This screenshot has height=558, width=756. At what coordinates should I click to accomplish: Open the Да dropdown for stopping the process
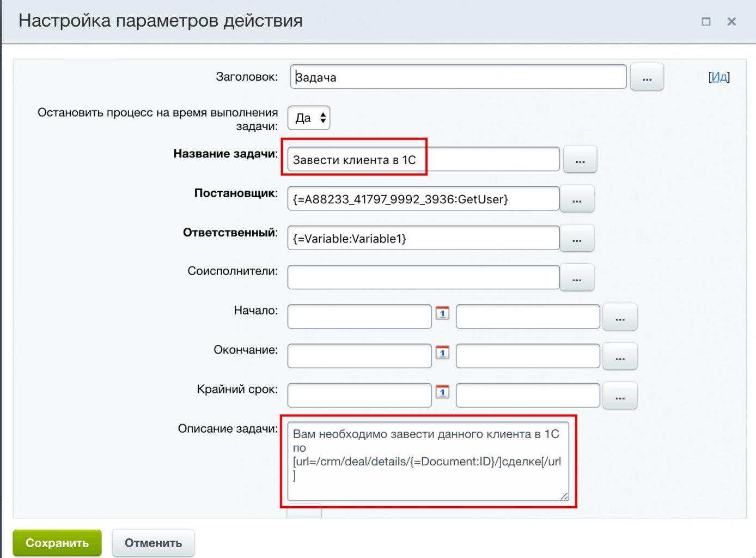pyautogui.click(x=308, y=118)
